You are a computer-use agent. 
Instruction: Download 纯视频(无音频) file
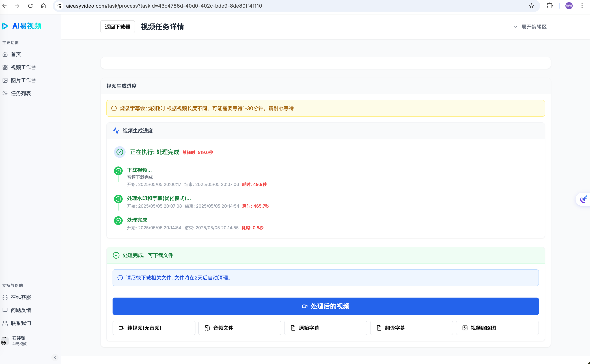(x=154, y=328)
